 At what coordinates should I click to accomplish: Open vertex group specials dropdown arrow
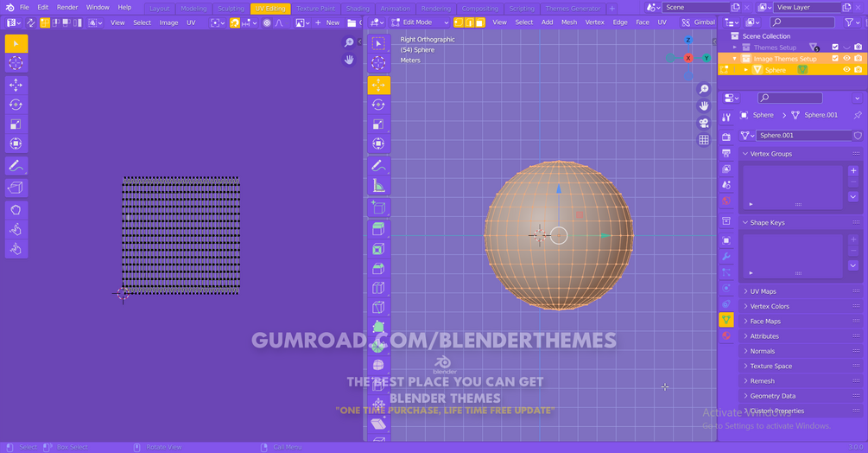click(853, 196)
